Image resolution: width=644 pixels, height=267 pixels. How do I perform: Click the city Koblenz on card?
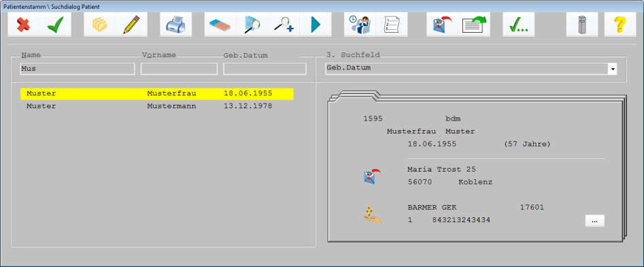click(x=475, y=183)
